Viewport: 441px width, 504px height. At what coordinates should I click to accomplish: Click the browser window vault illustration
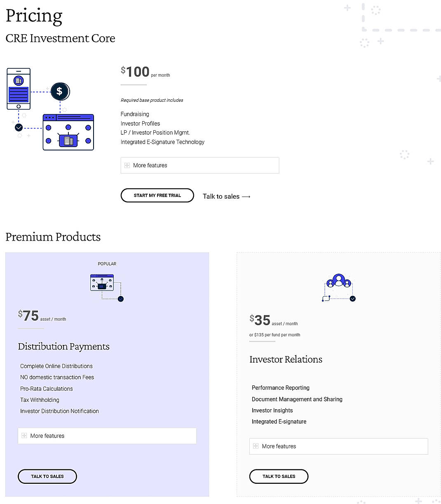pyautogui.click(x=68, y=132)
